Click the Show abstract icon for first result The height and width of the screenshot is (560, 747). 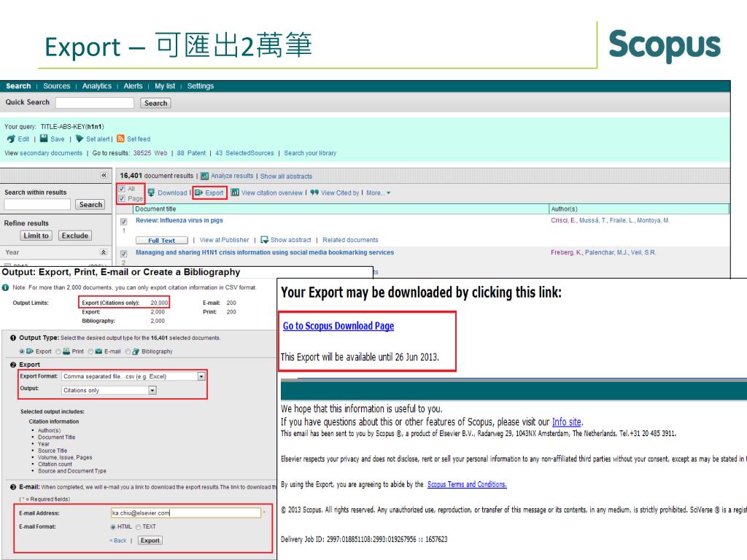[x=264, y=239]
